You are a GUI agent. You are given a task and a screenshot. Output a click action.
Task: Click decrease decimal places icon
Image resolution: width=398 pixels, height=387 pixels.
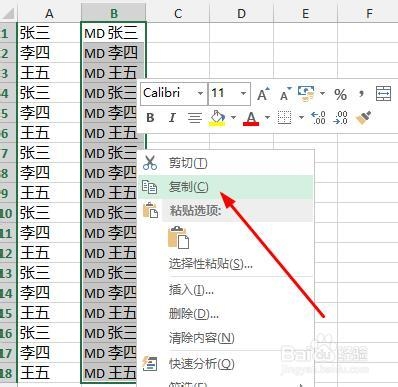pyautogui.click(x=340, y=118)
